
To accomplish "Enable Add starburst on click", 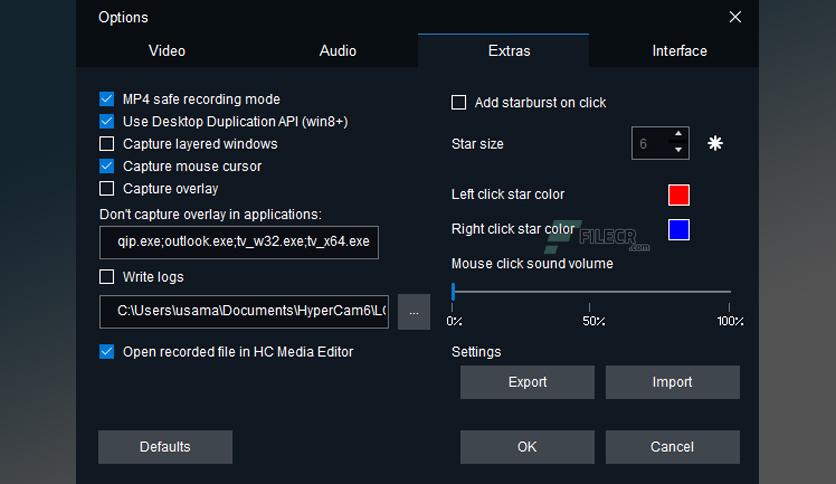I will 459,102.
